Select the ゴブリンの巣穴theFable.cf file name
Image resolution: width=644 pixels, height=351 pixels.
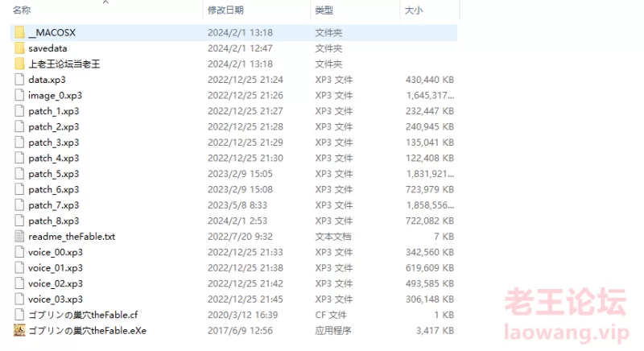(x=83, y=315)
